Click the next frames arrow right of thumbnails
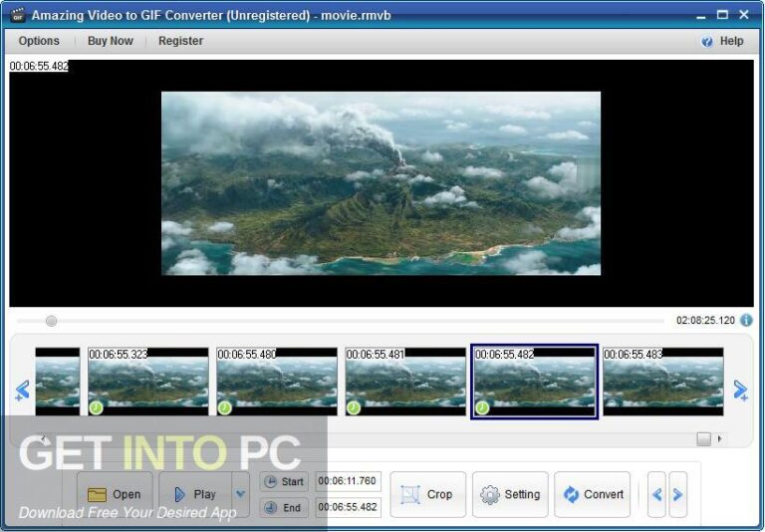Screen dimensions: 765x532 pyautogui.click(x=741, y=390)
